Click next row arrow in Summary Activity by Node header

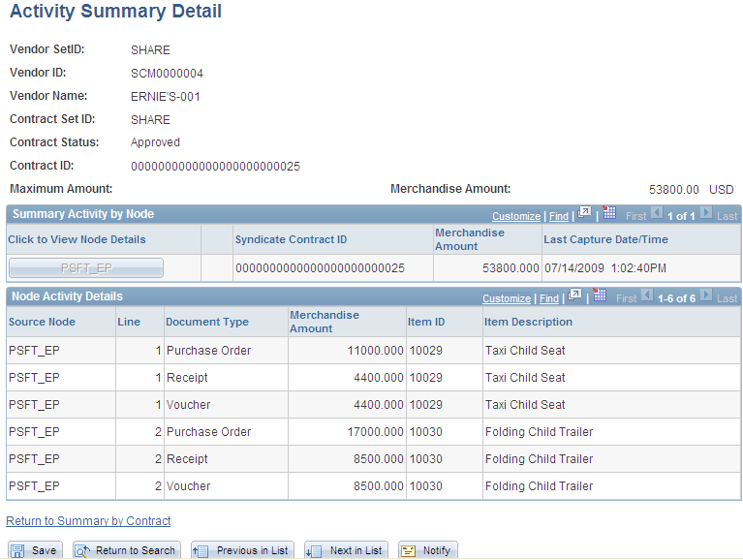coord(706,212)
